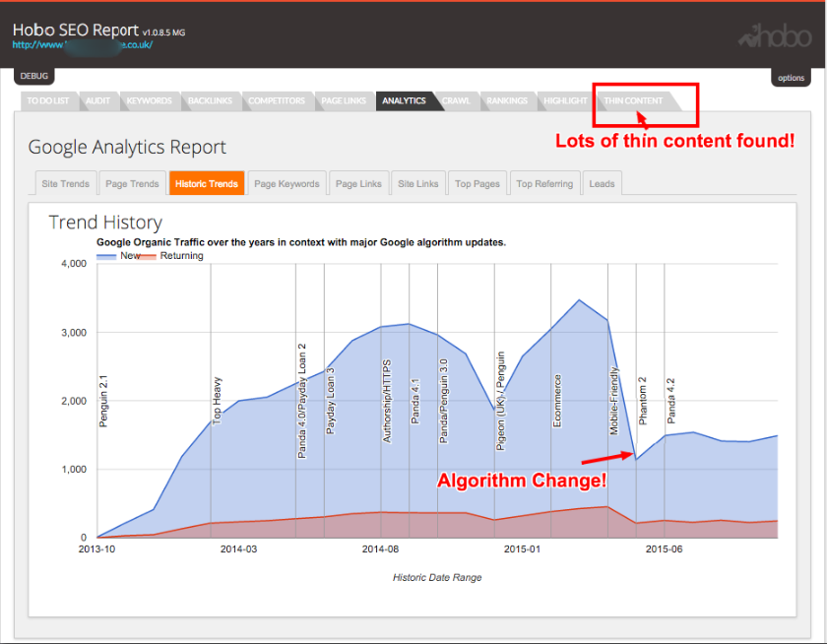The height and width of the screenshot is (644, 827).
Task: Click the hobo logo
Action: point(775,35)
